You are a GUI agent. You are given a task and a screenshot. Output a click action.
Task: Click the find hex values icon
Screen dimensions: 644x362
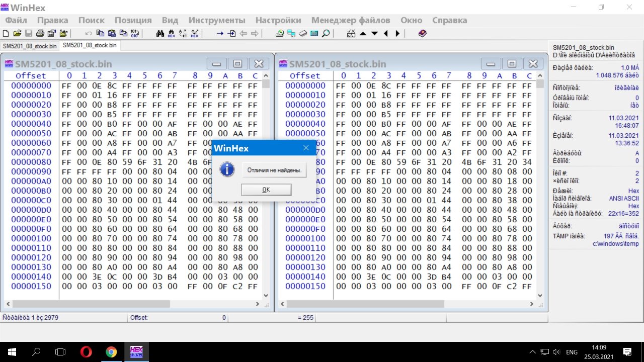point(172,34)
